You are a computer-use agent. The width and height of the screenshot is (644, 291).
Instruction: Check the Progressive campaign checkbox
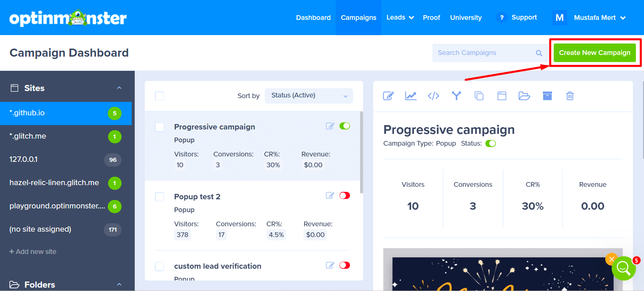click(160, 127)
